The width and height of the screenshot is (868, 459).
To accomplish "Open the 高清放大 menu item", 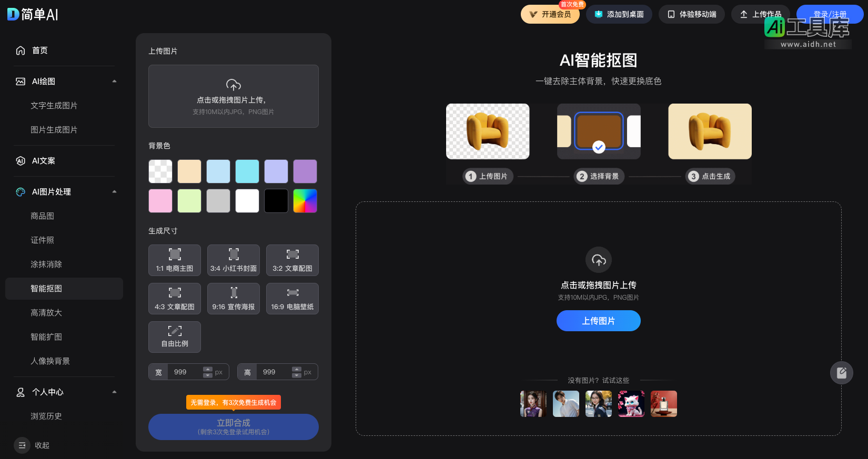I will (x=46, y=313).
